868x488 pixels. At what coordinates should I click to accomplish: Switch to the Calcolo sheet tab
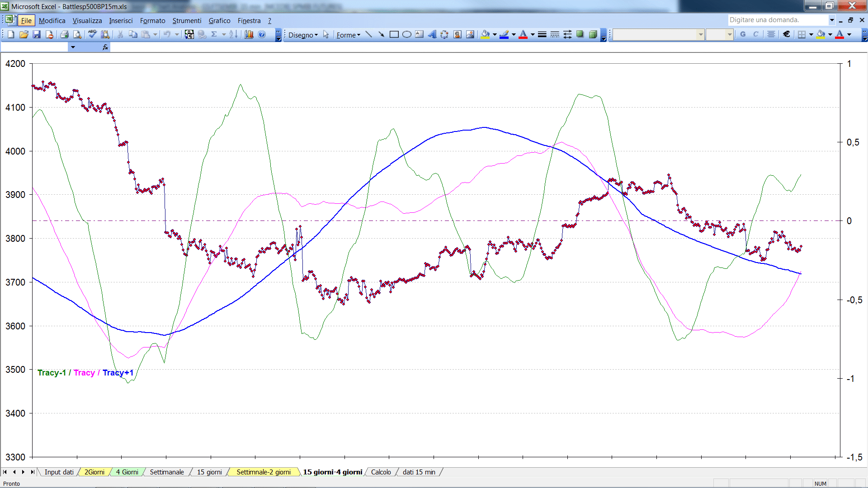click(x=381, y=472)
